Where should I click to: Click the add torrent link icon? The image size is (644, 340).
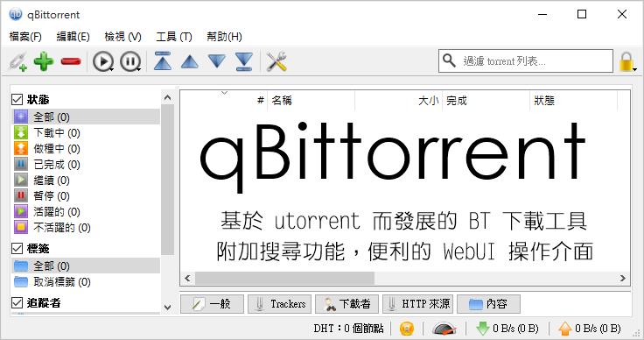(x=18, y=61)
